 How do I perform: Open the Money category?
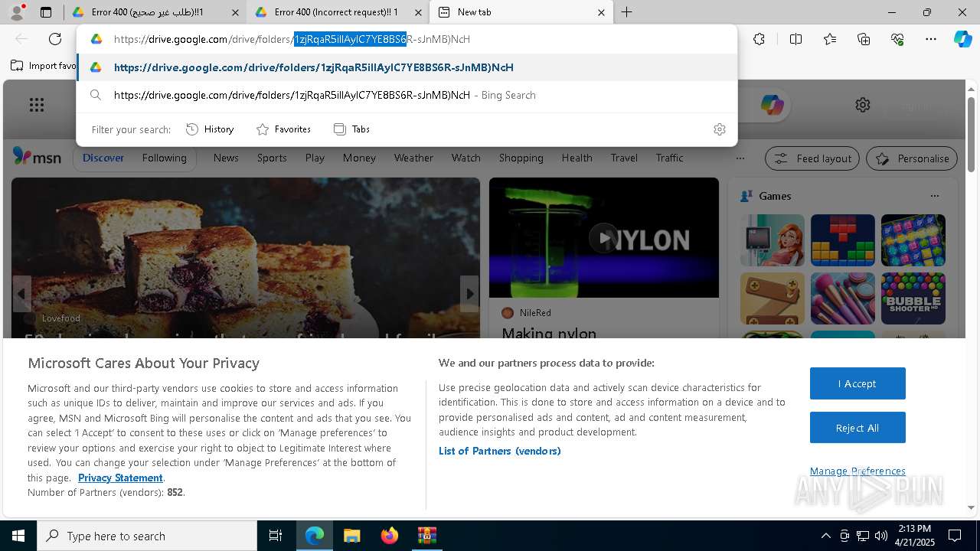point(359,158)
